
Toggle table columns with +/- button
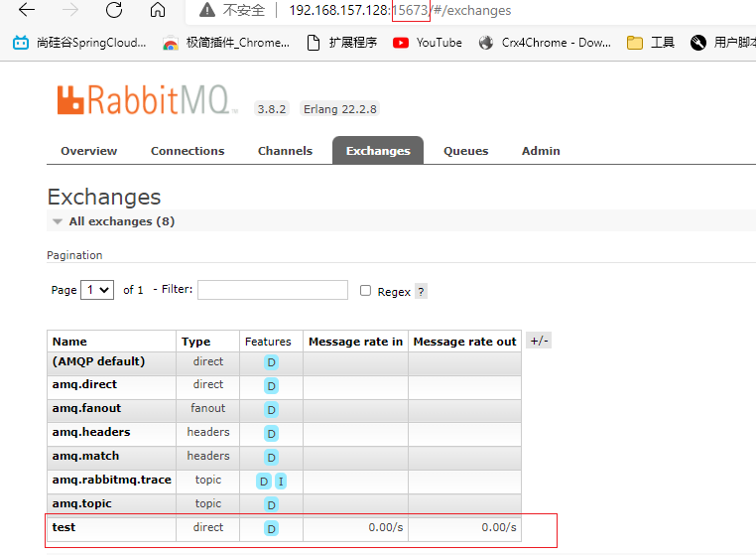pyautogui.click(x=539, y=341)
